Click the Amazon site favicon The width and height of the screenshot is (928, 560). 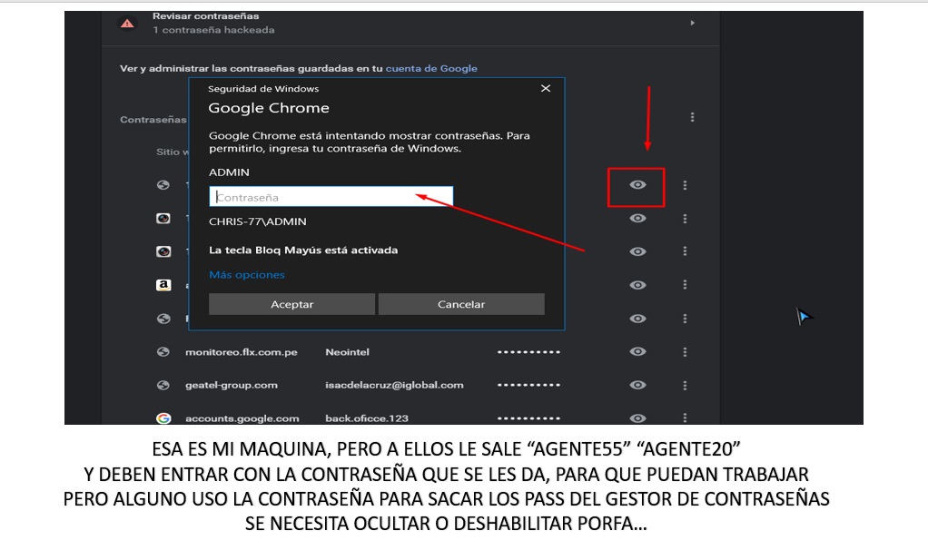pos(163,285)
